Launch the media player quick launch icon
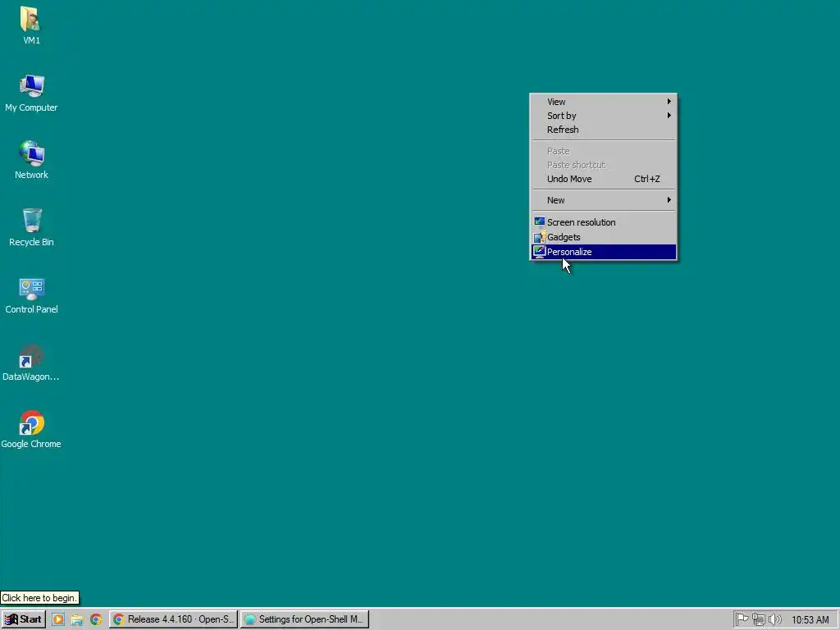The image size is (840, 630). coord(58,619)
